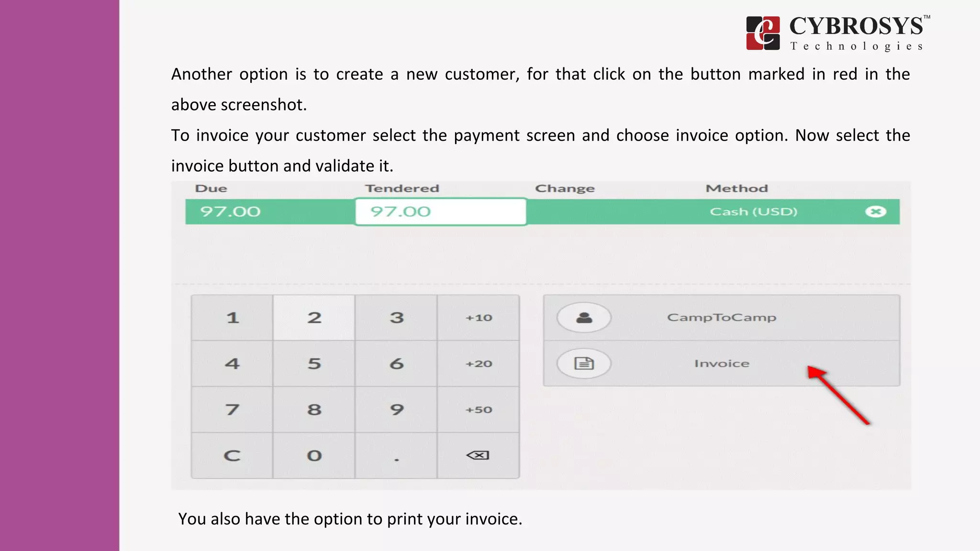
Task: Tap numpad key 5
Action: pos(314,364)
